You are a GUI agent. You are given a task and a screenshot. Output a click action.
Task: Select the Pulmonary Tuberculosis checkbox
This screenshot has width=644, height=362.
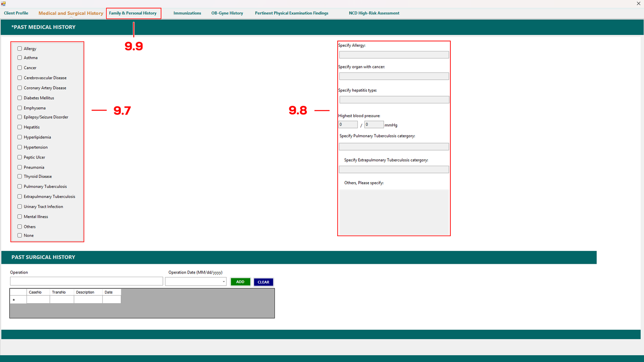pyautogui.click(x=20, y=187)
